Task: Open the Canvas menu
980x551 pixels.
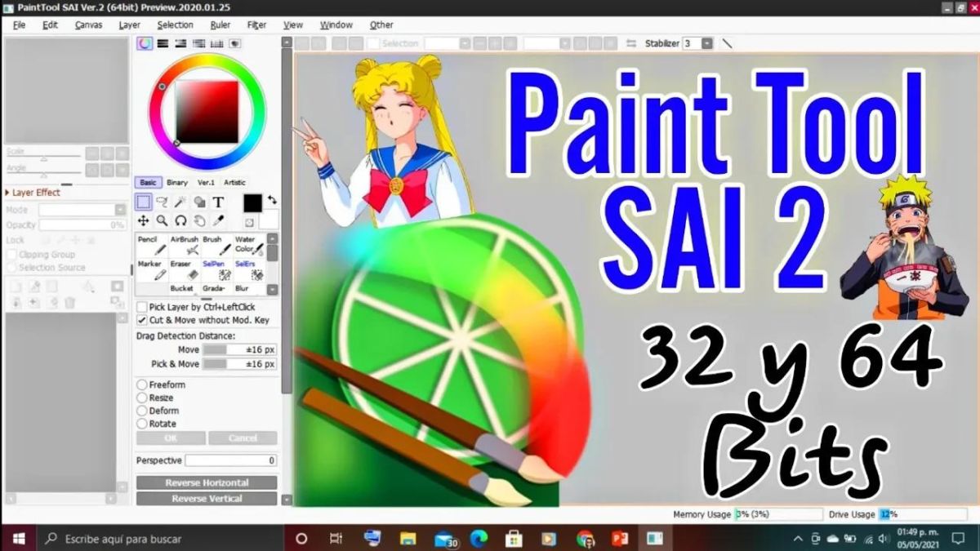Action: (88, 24)
